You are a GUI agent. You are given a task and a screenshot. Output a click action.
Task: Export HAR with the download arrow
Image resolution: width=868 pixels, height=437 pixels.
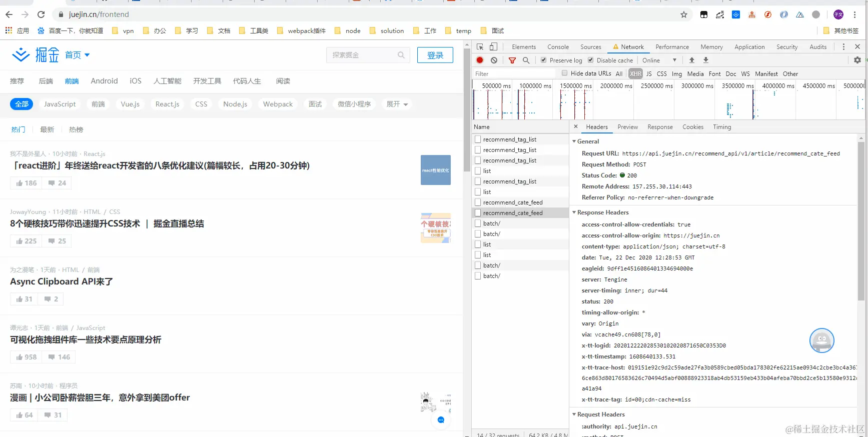click(706, 60)
